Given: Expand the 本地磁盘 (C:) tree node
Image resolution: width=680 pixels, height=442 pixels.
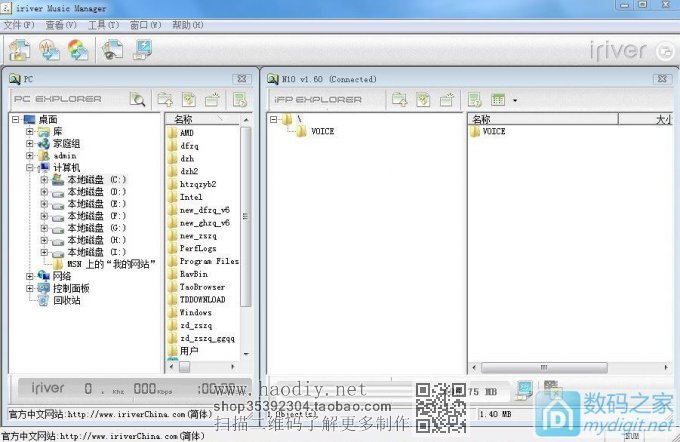Looking at the screenshot, I should click(x=44, y=180).
